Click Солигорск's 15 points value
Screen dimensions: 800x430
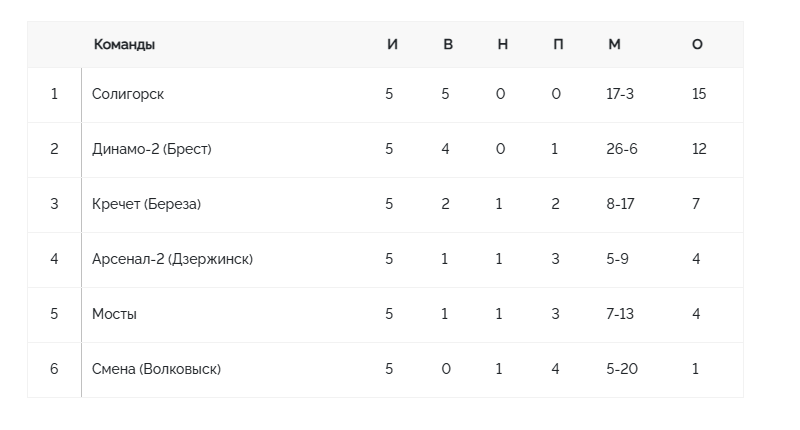(698, 94)
